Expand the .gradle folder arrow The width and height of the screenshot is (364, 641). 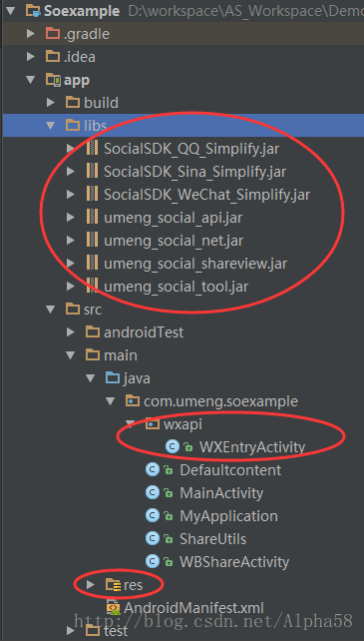(x=31, y=34)
